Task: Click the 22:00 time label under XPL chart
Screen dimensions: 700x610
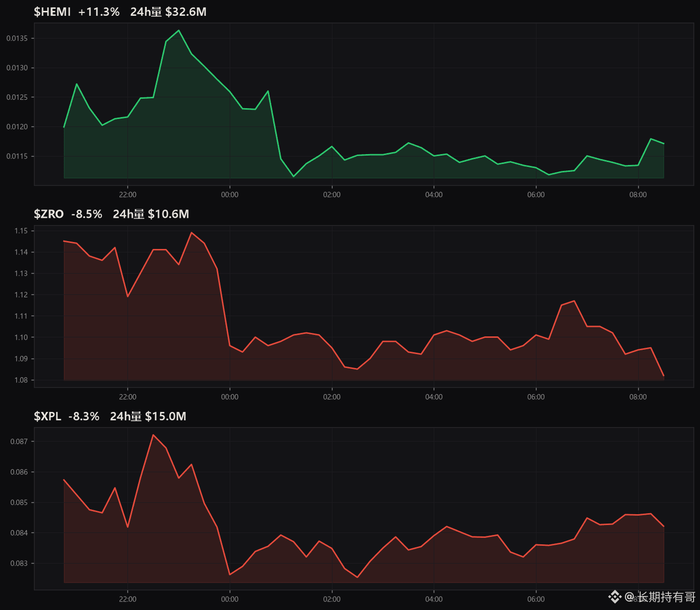Action: click(127, 599)
